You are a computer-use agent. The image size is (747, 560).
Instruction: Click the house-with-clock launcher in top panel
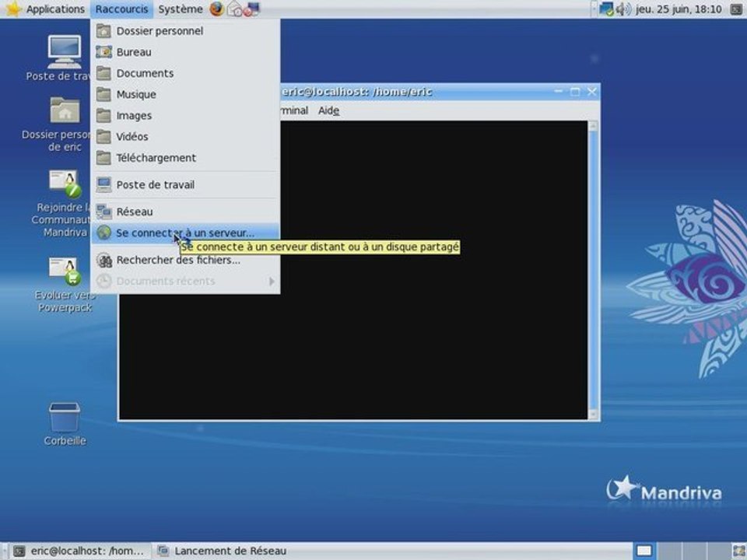tap(234, 9)
